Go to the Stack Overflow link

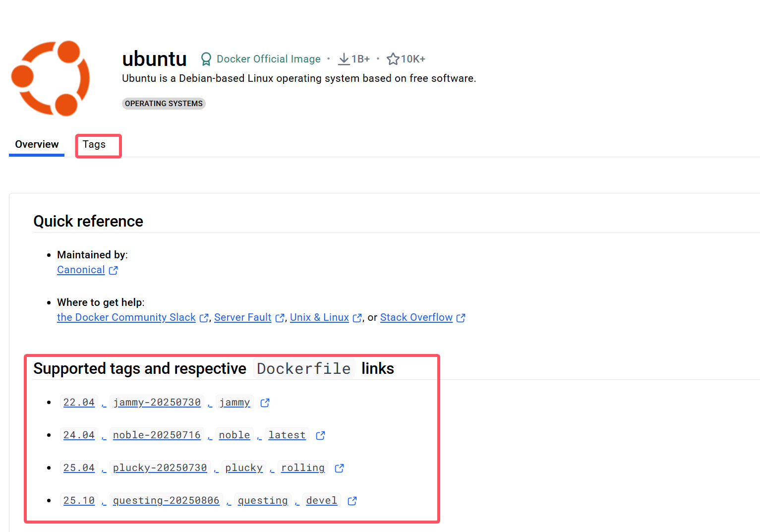(x=416, y=318)
